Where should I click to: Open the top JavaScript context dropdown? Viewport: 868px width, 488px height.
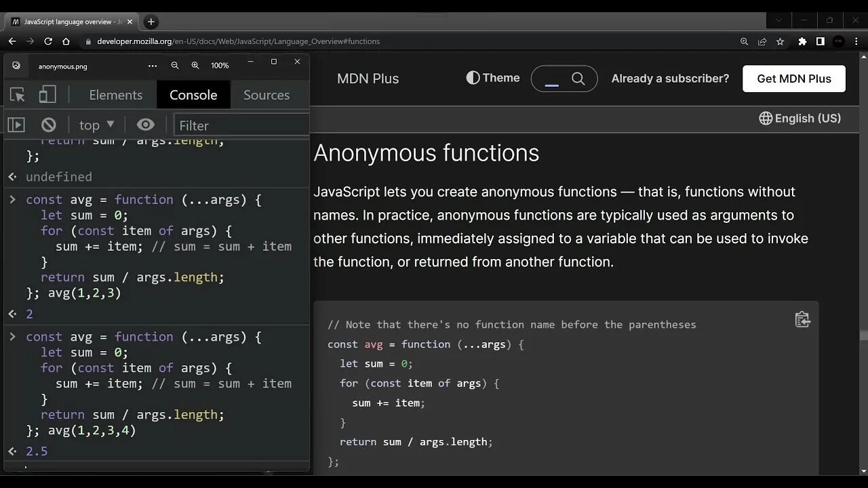tap(97, 125)
